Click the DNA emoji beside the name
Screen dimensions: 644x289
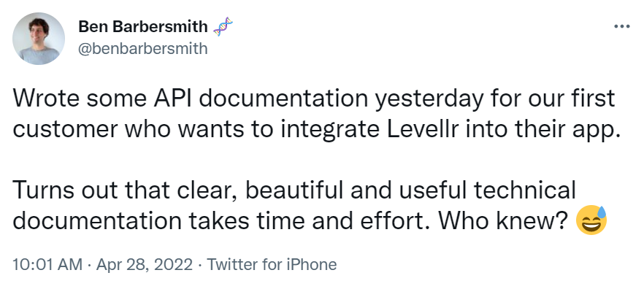pyautogui.click(x=223, y=27)
